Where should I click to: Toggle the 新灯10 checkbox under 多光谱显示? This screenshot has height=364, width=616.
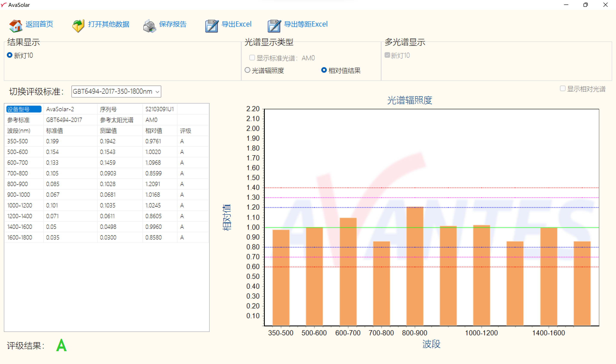pos(387,55)
